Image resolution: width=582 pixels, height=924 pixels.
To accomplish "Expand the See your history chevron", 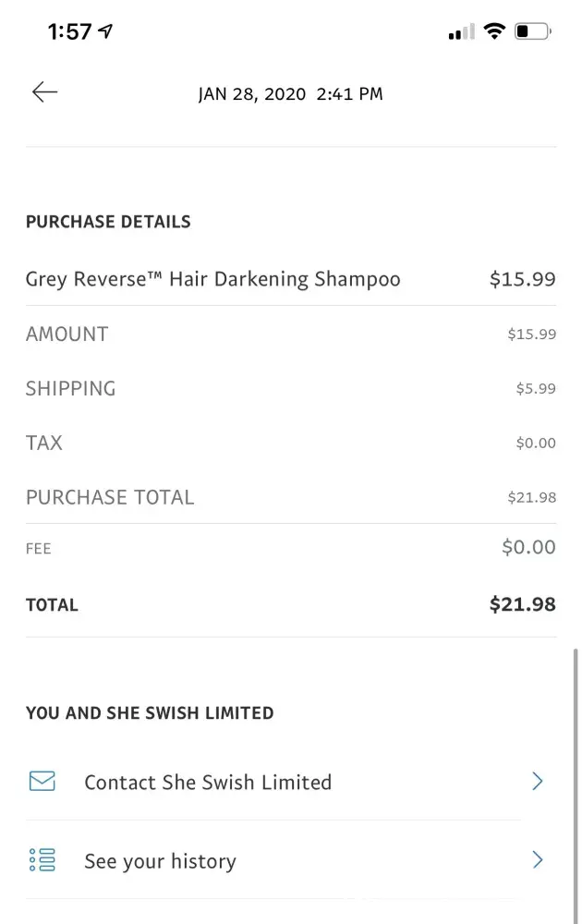I will click(x=537, y=860).
